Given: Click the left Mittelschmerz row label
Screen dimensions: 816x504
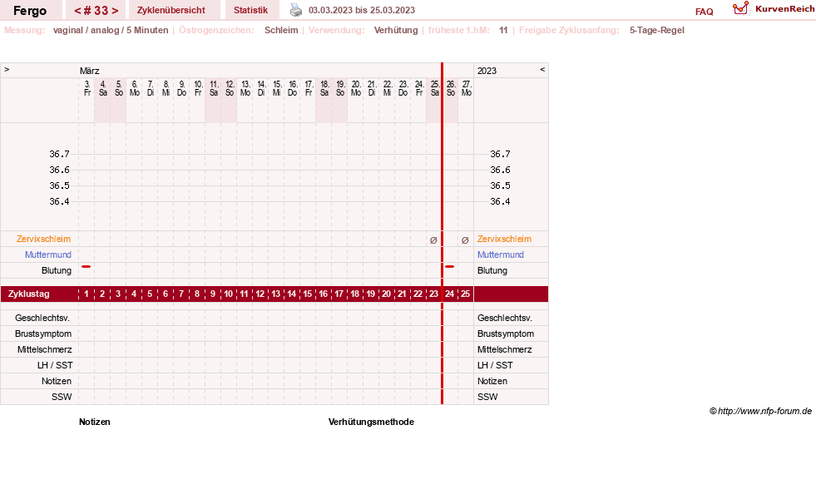Looking at the screenshot, I should [44, 349].
